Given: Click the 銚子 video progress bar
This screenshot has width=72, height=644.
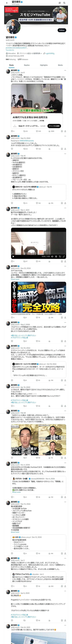Looking at the screenshot, I should point(39,253).
